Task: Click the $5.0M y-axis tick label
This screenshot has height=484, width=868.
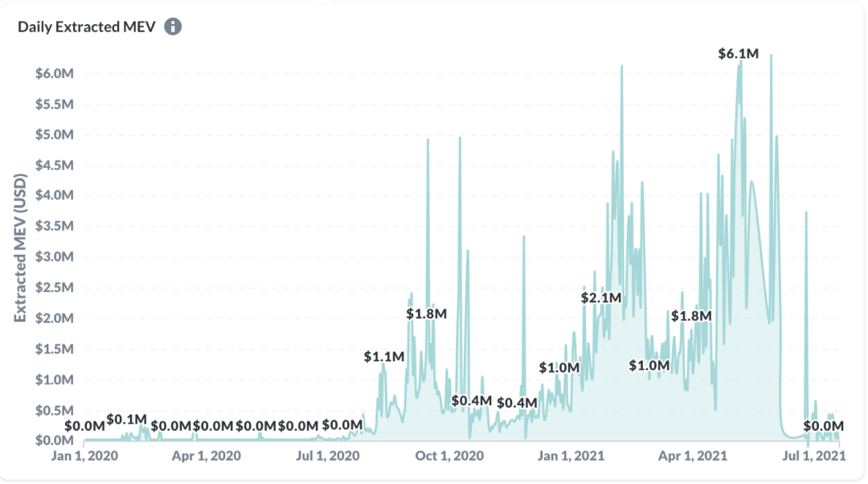Action: coord(55,134)
